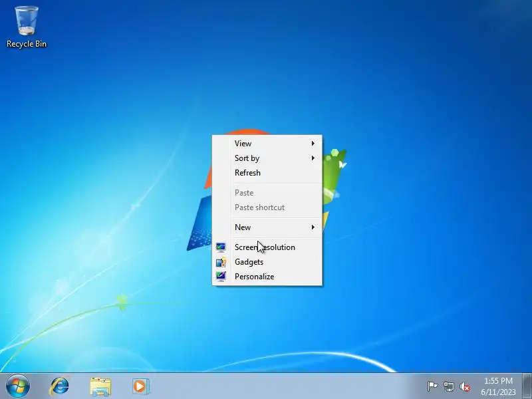Screen dimensions: 532x399
Task: Click the Personalize menu icon
Action: coord(221,277)
